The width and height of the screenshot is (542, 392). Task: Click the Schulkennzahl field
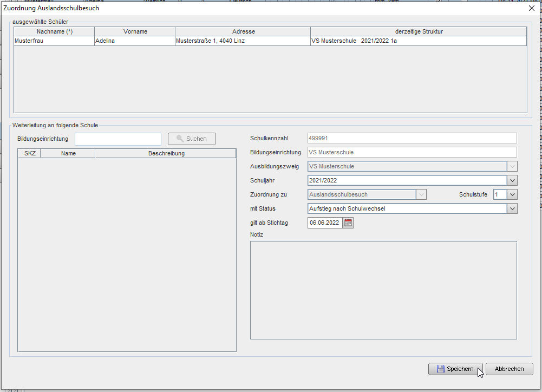[412, 138]
